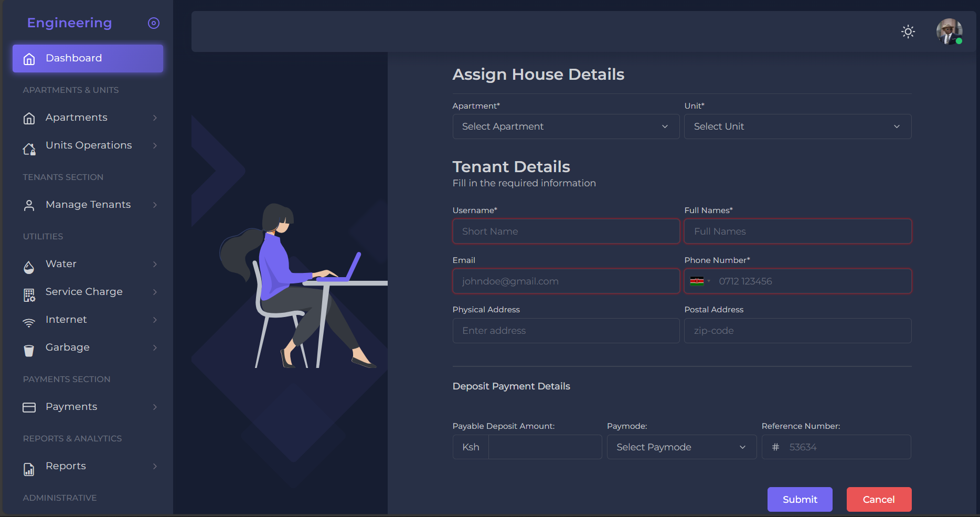Click the Cancel button
Image resolution: width=980 pixels, height=517 pixels.
879,499
